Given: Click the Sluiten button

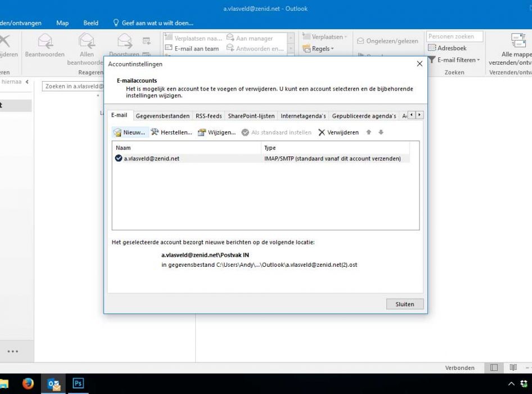Looking at the screenshot, I should (x=405, y=304).
